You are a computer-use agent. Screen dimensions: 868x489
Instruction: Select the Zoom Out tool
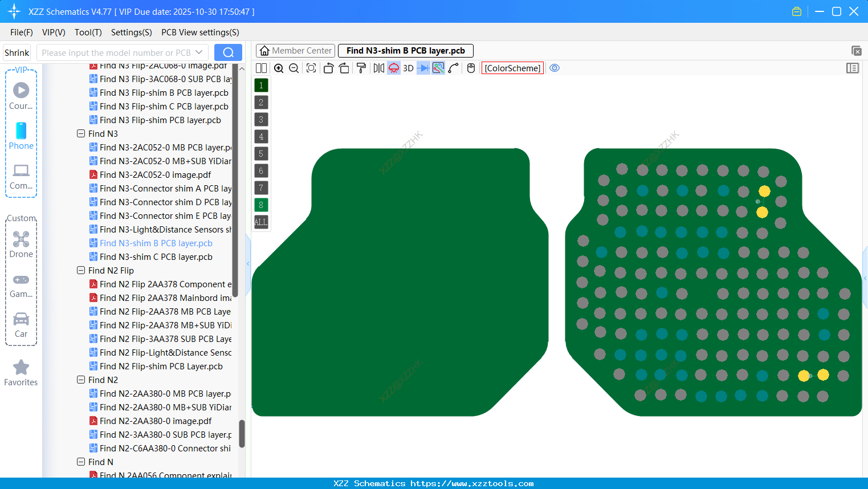[x=294, y=68]
